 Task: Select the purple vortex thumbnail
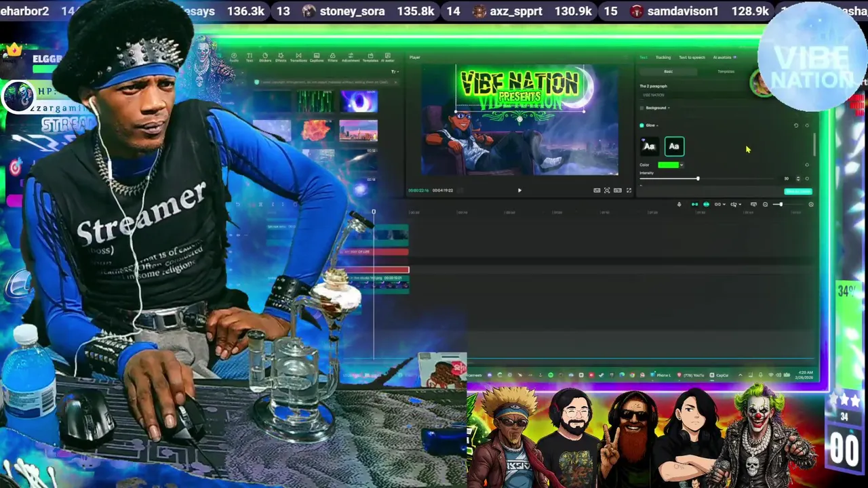[x=358, y=102]
